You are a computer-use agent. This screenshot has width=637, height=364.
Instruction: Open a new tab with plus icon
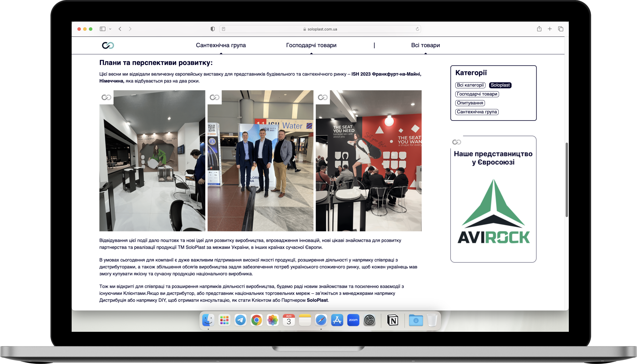(550, 29)
